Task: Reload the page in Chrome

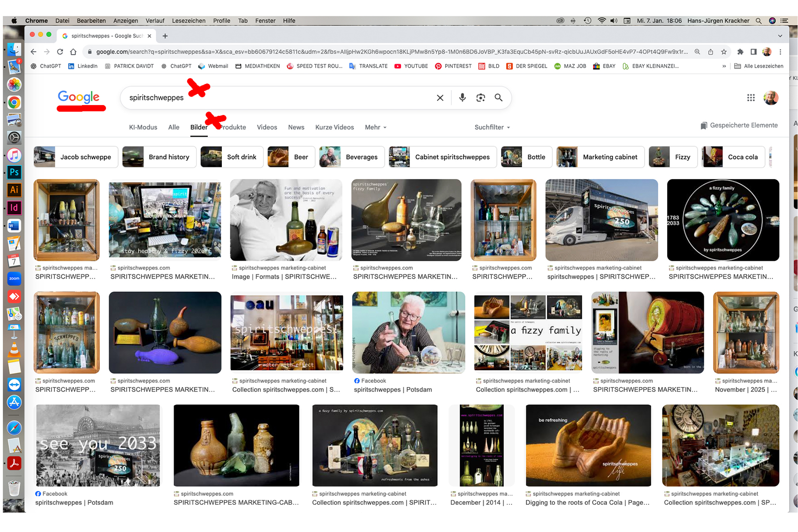Action: [x=60, y=52]
